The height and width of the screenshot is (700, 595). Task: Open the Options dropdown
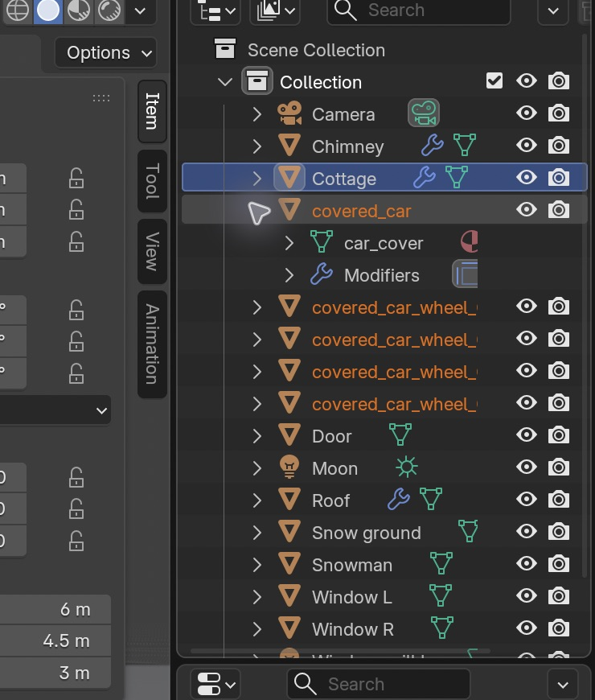(x=105, y=53)
